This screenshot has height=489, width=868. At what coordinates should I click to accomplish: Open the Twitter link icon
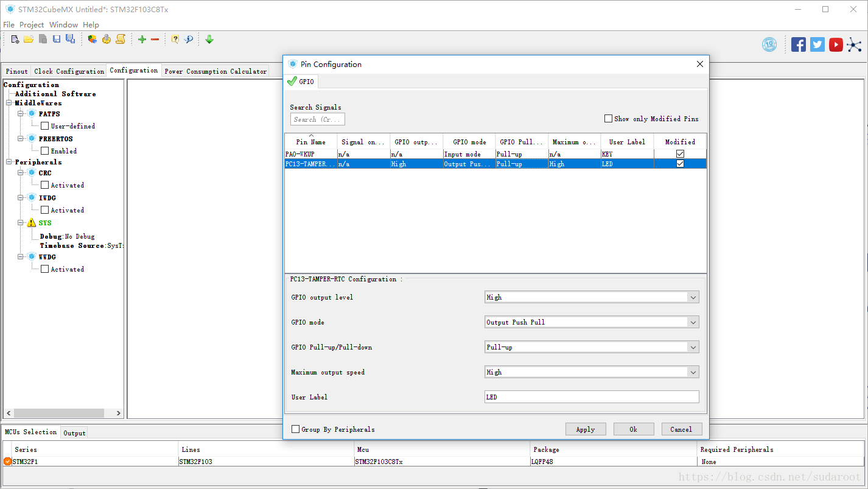pyautogui.click(x=817, y=44)
